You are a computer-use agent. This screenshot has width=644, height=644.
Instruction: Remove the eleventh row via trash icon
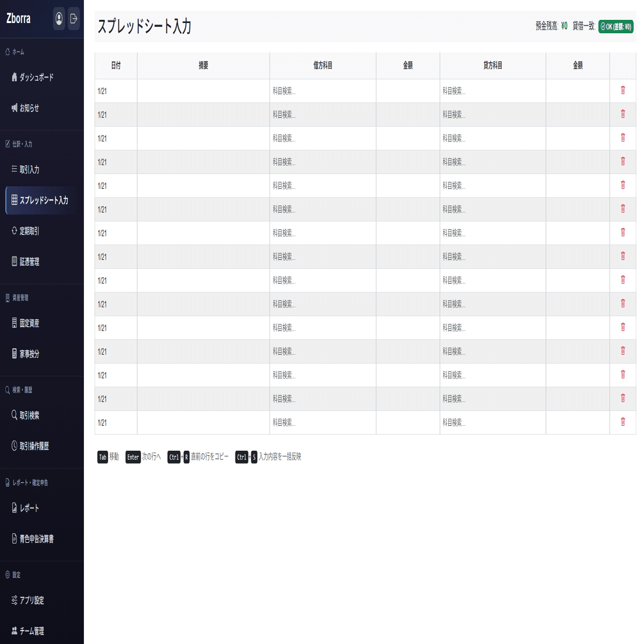623,327
